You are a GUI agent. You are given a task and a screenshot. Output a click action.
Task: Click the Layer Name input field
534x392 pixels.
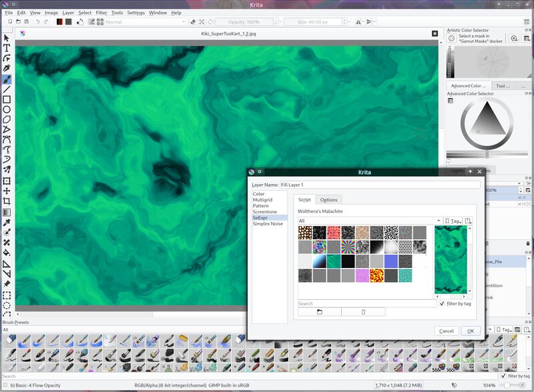point(380,185)
